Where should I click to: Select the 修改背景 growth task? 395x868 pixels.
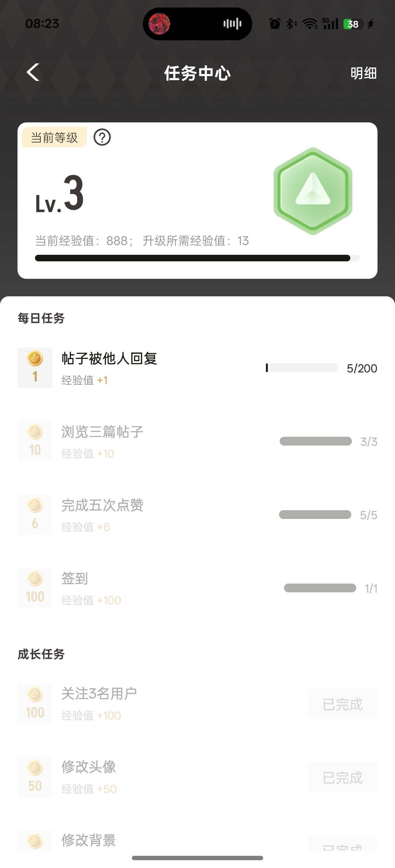(89, 840)
